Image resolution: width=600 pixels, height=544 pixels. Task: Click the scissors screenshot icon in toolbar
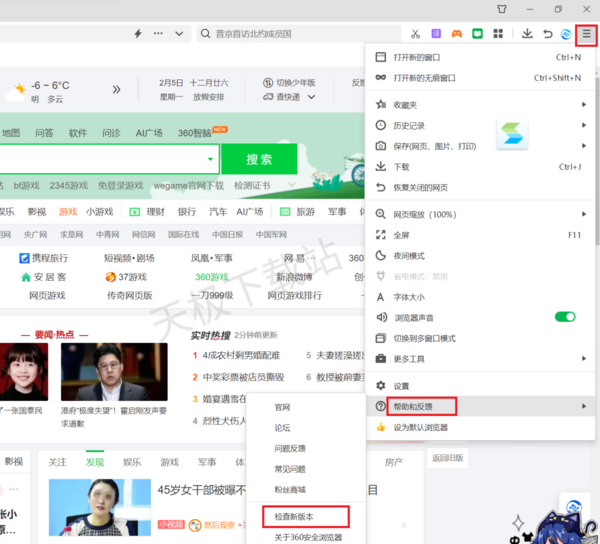[416, 33]
